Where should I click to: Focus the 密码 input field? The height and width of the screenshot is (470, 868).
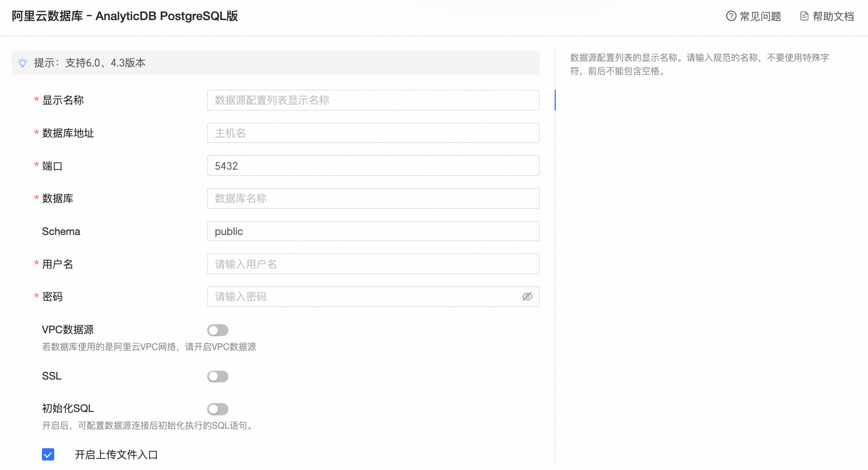[x=373, y=296]
